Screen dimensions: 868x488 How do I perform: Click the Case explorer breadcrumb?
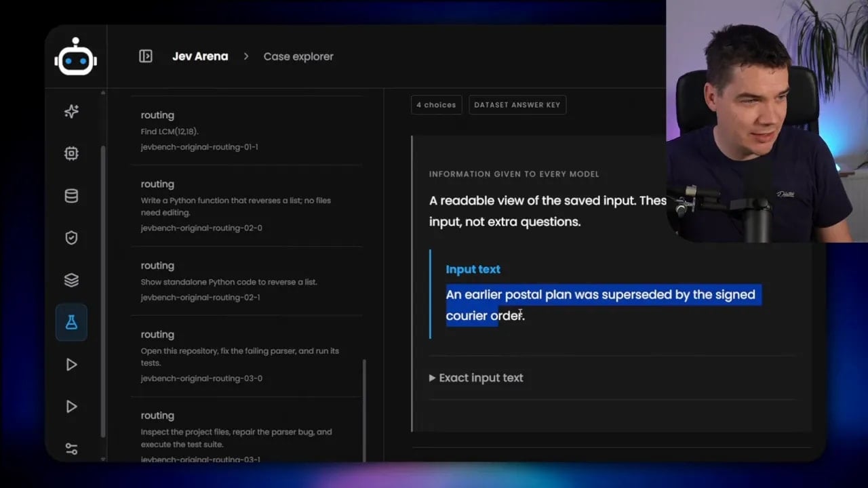[298, 56]
